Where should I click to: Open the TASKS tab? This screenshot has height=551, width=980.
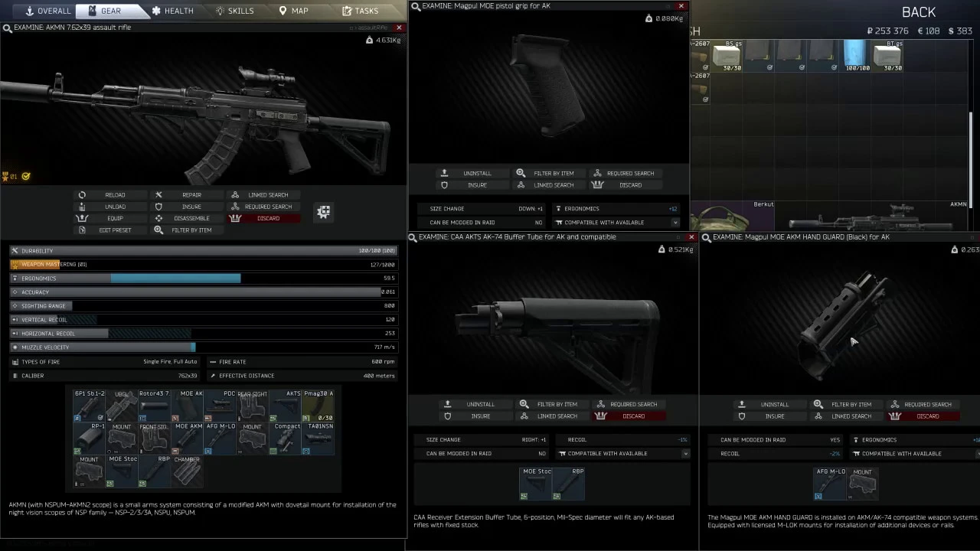click(360, 11)
